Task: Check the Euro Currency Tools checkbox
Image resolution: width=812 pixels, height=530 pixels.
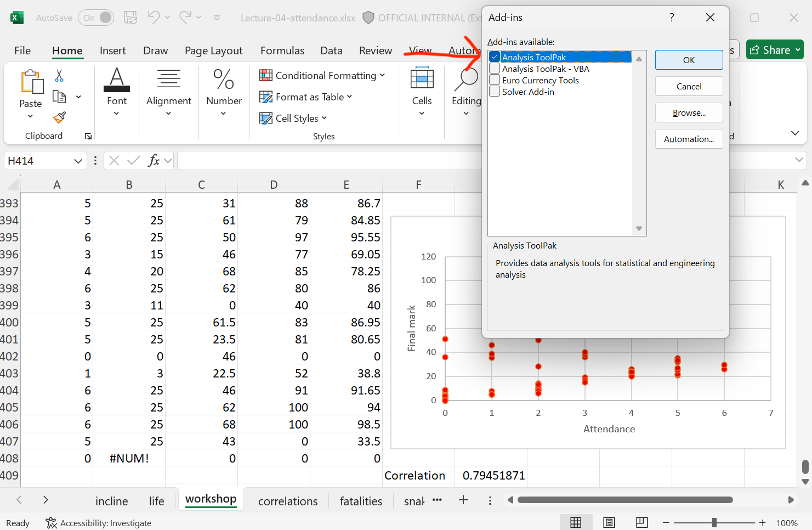Action: [x=495, y=80]
